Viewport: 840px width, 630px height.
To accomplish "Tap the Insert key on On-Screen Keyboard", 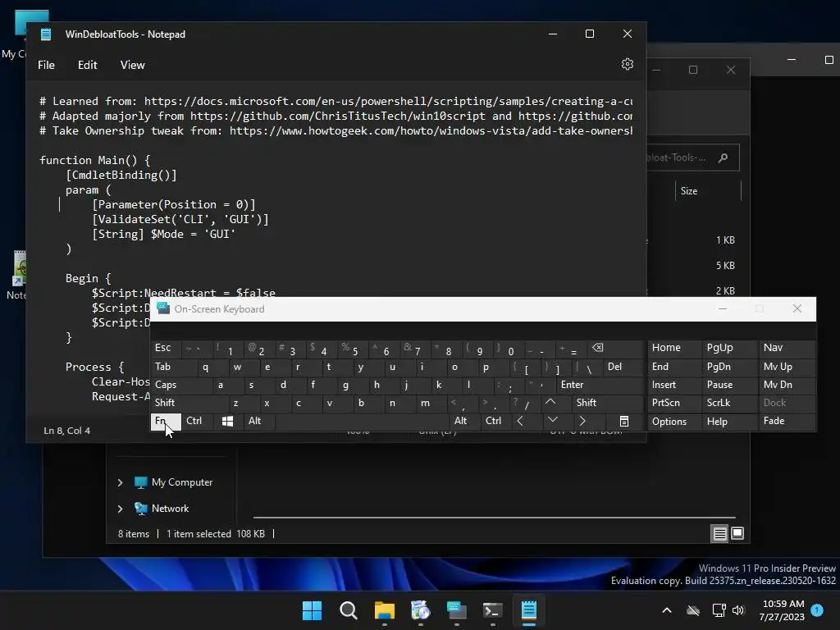I will tap(674, 385).
